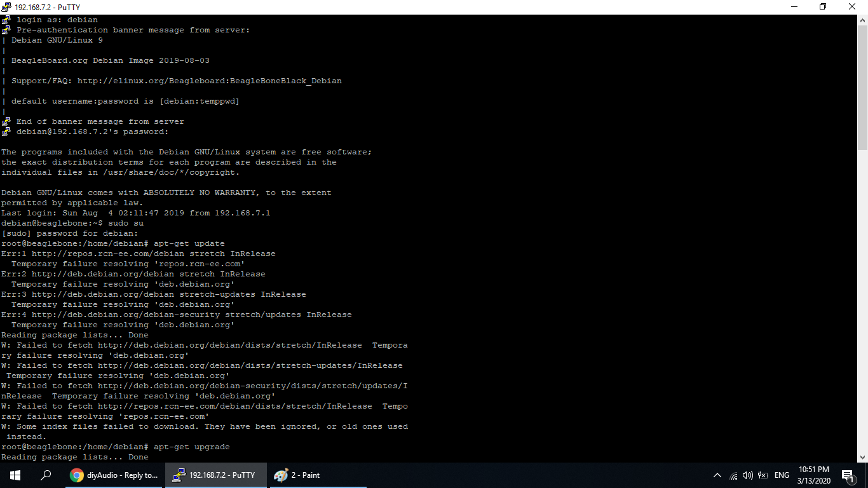Click the 'ABSOLUTELY NO WARRANTY' line
The height and width of the screenshot is (488, 868).
click(x=166, y=193)
